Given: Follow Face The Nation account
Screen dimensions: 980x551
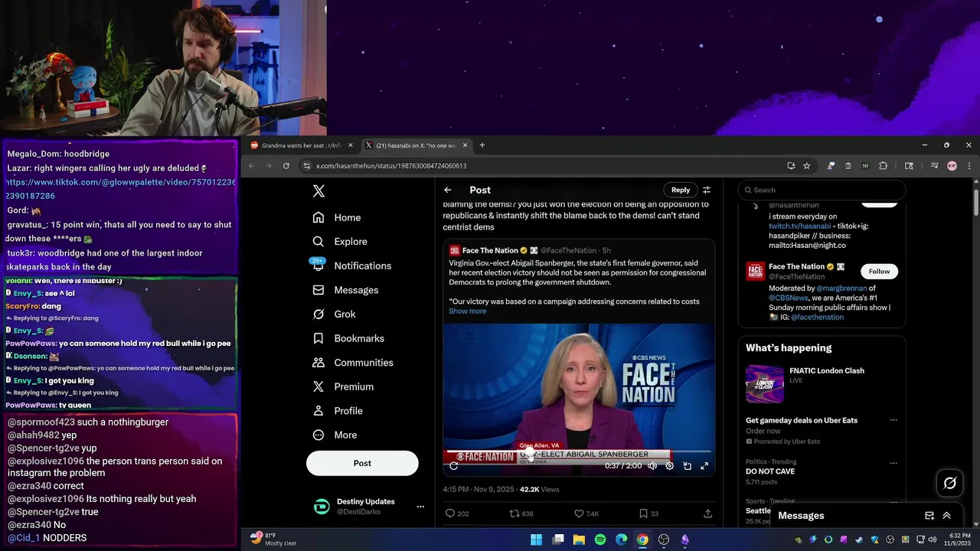Looking at the screenshot, I should pyautogui.click(x=879, y=272).
